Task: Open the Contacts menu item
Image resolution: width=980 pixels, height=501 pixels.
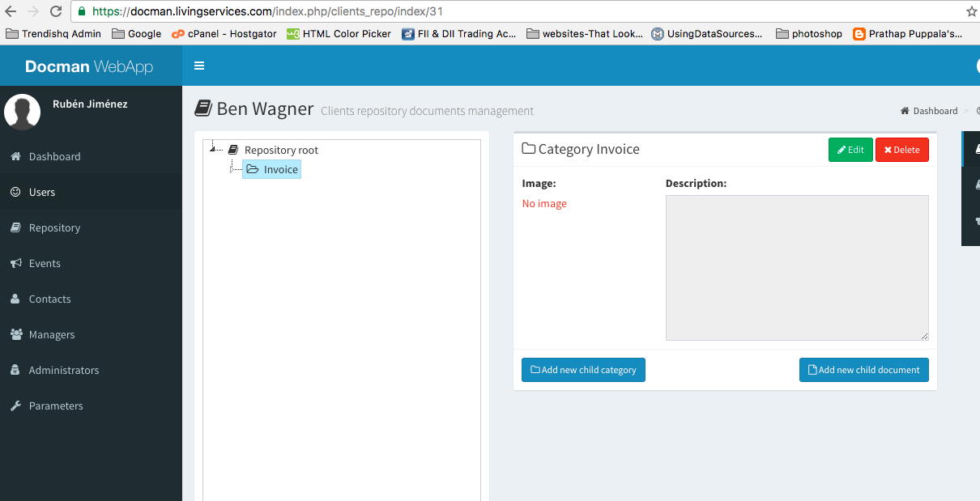Action: pos(49,299)
